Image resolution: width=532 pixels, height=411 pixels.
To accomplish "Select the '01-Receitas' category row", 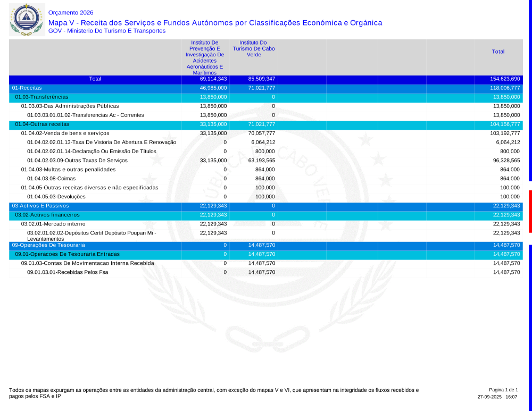I will coord(27,88).
